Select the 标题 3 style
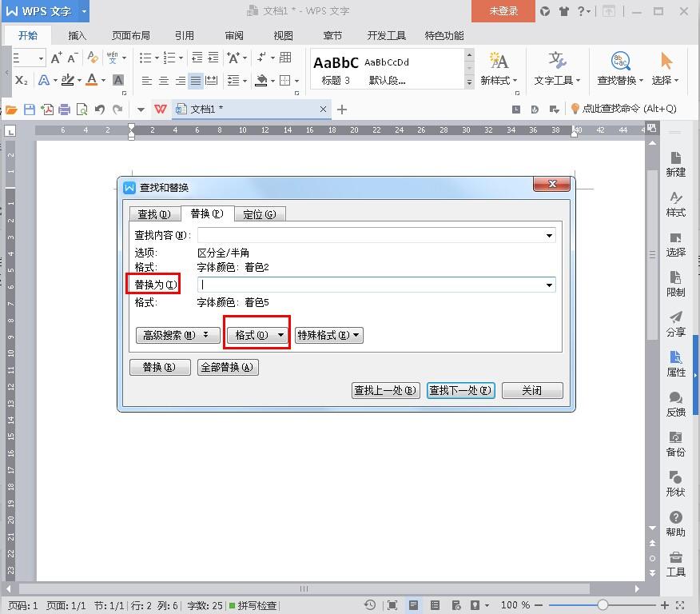The height and width of the screenshot is (614, 700). click(336, 70)
